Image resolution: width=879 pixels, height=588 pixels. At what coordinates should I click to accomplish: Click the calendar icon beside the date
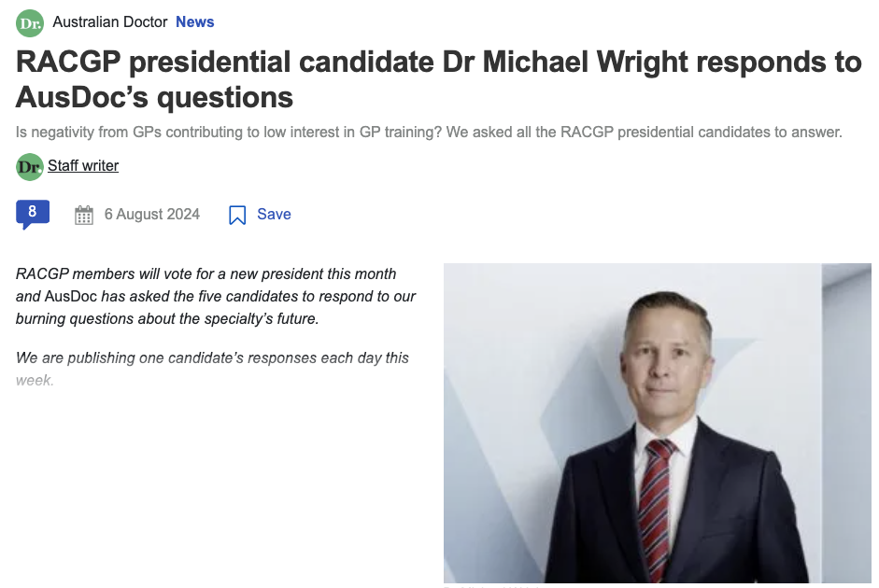(84, 215)
